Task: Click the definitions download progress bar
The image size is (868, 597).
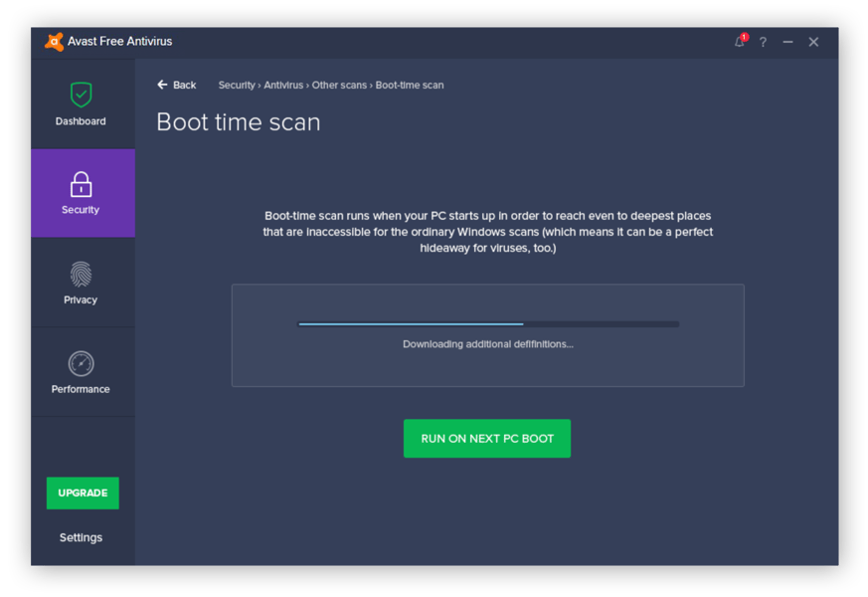Action: (x=487, y=323)
